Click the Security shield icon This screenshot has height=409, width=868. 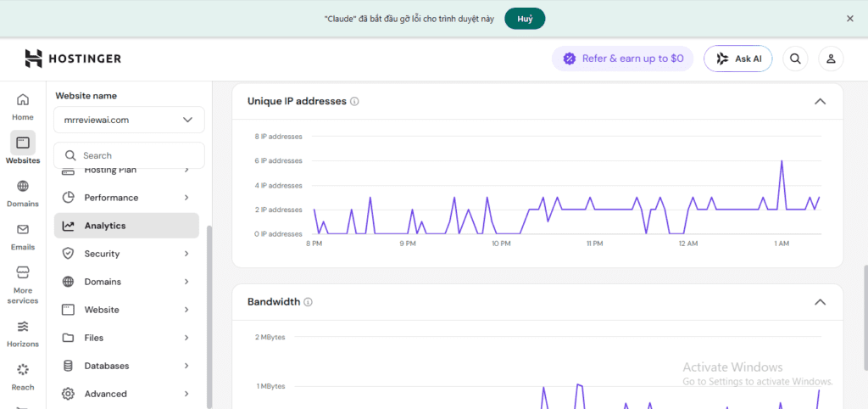68,254
